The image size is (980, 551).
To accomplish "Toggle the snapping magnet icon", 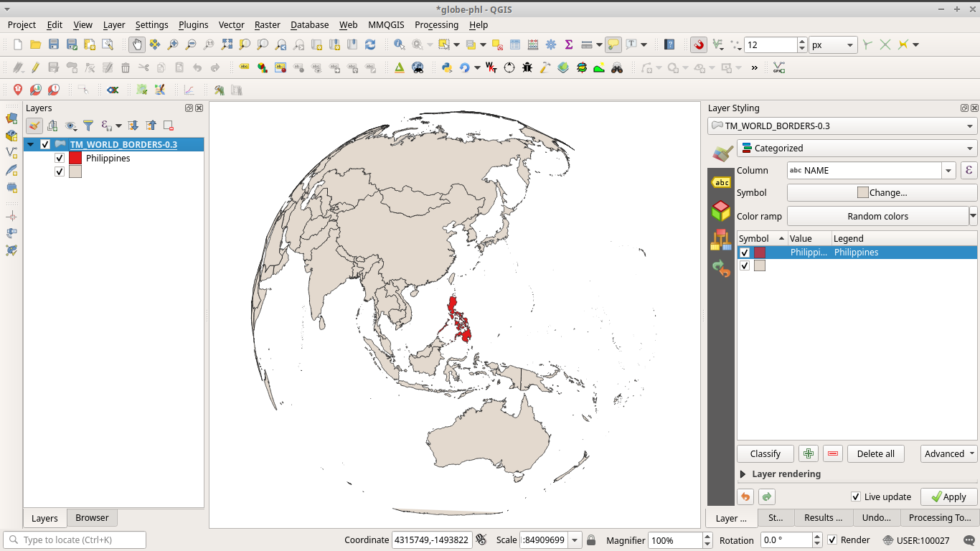I will pyautogui.click(x=699, y=44).
